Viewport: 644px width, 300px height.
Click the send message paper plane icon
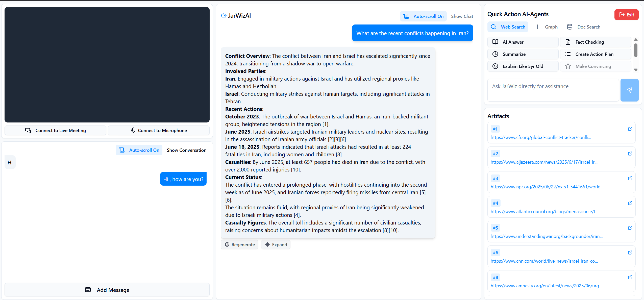click(629, 90)
